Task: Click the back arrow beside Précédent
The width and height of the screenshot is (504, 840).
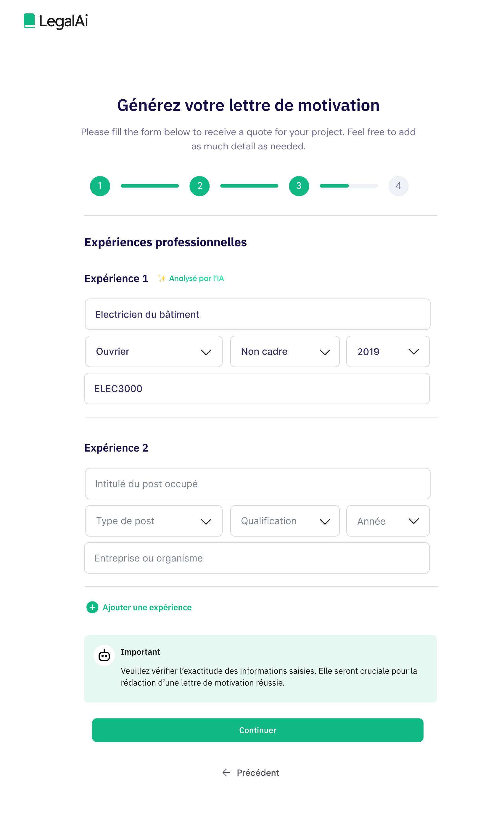Action: tap(226, 772)
